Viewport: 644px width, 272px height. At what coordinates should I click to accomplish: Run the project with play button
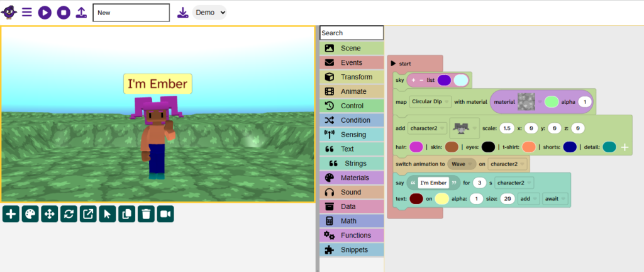click(45, 13)
